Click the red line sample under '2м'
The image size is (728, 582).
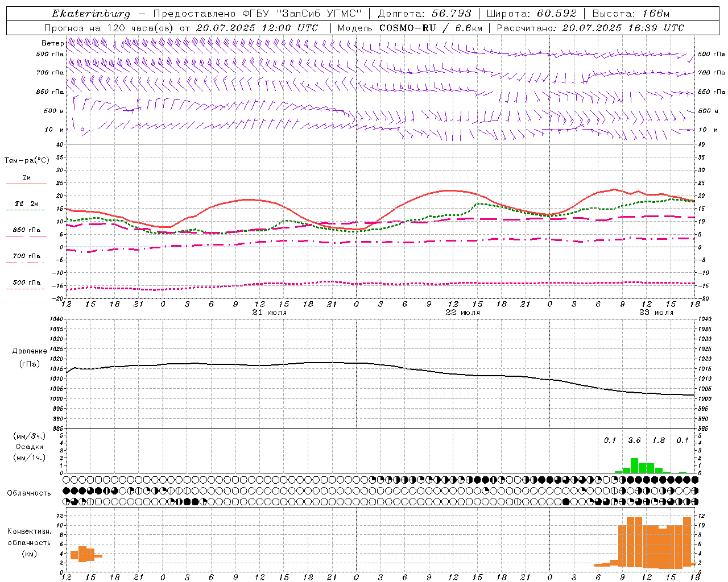tap(26, 184)
